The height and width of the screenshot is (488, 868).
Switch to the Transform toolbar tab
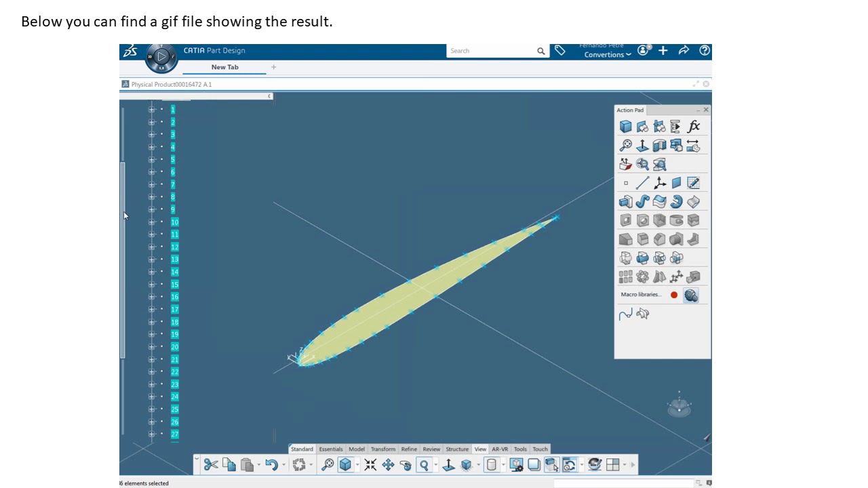pyautogui.click(x=383, y=449)
